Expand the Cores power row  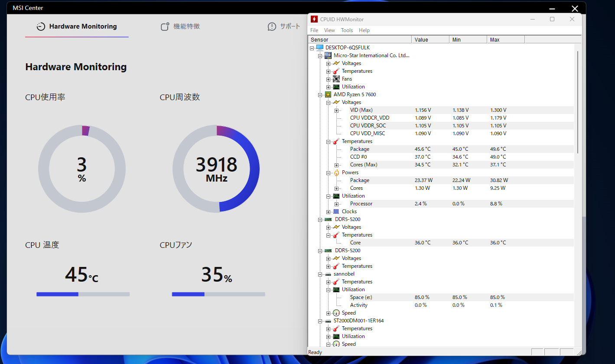click(x=337, y=188)
